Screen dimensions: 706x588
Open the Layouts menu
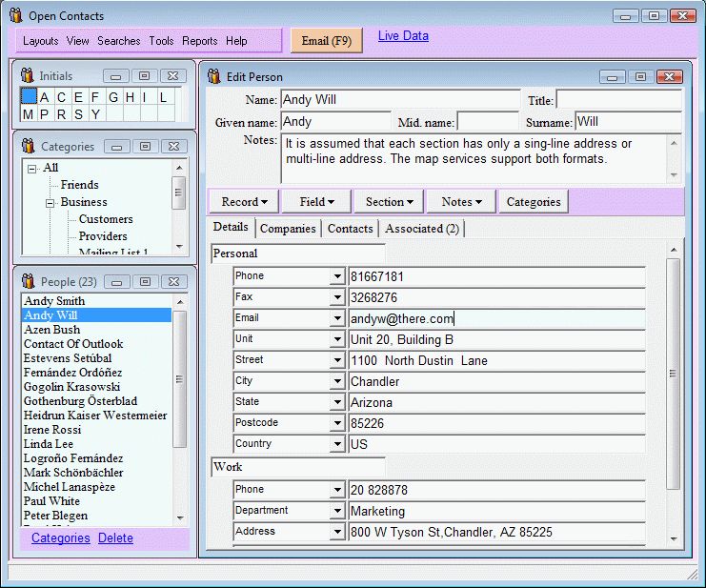click(41, 41)
